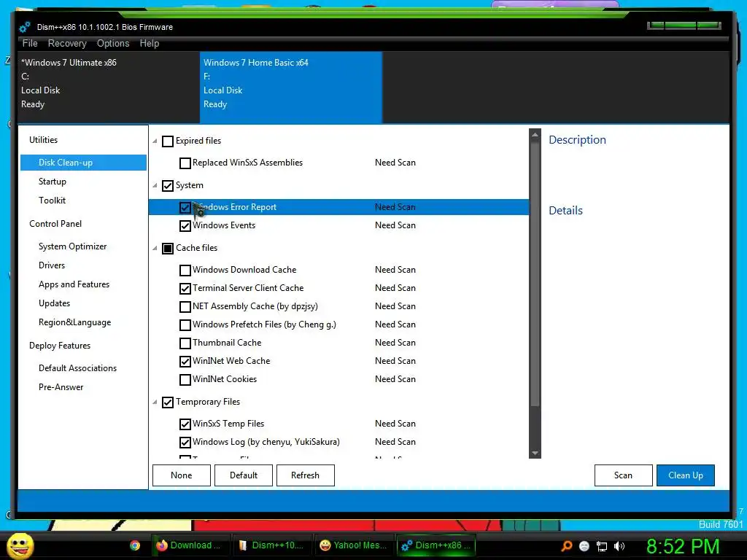Switch to Firefox Download taskbar window

(x=190, y=545)
